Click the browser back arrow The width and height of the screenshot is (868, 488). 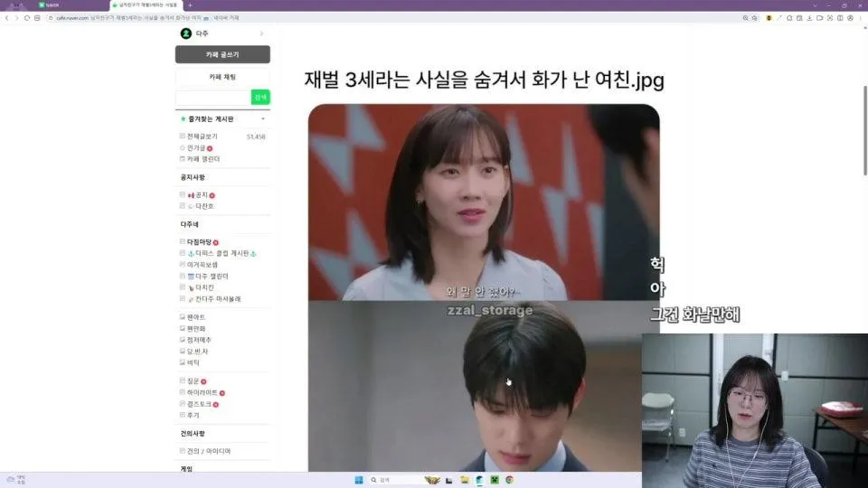[6, 18]
